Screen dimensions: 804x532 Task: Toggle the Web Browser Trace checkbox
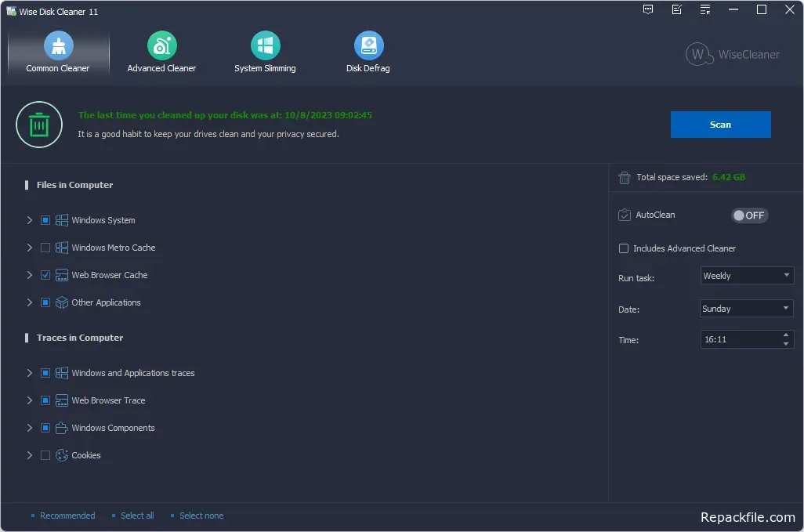pyautogui.click(x=45, y=400)
